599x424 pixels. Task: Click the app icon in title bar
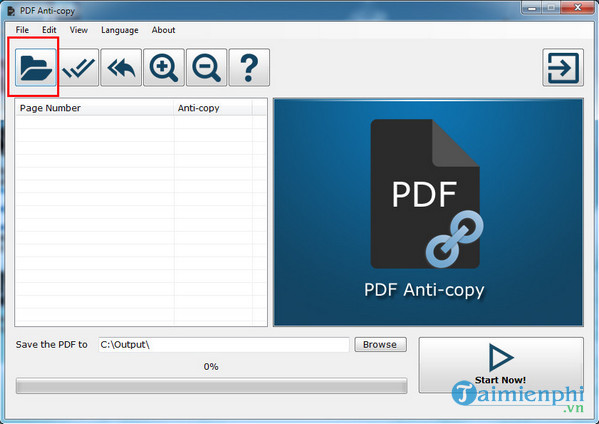pos(11,11)
